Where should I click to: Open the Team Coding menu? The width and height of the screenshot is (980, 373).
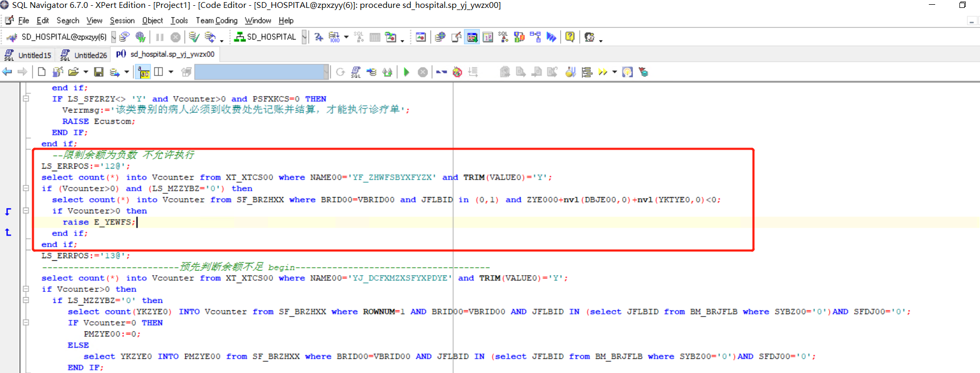pos(216,21)
